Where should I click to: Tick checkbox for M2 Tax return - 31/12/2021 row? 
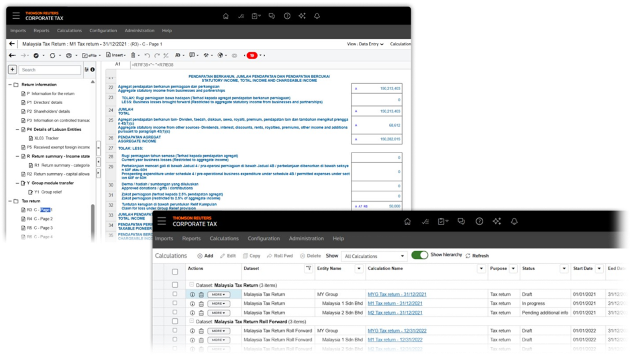175,313
